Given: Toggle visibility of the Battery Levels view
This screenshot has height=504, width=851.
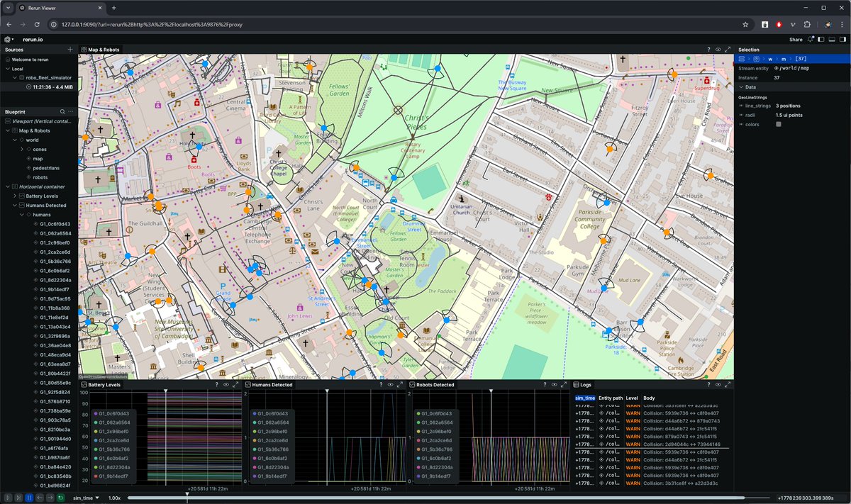Looking at the screenshot, I should [x=226, y=385].
